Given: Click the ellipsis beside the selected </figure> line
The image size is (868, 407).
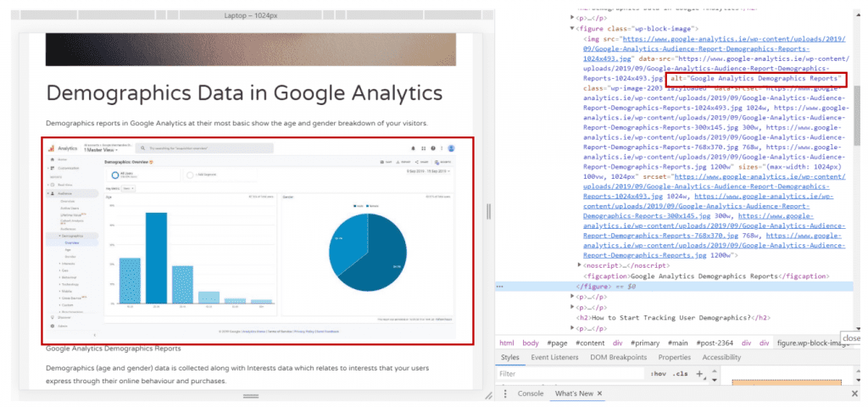Looking at the screenshot, I should pos(500,287).
